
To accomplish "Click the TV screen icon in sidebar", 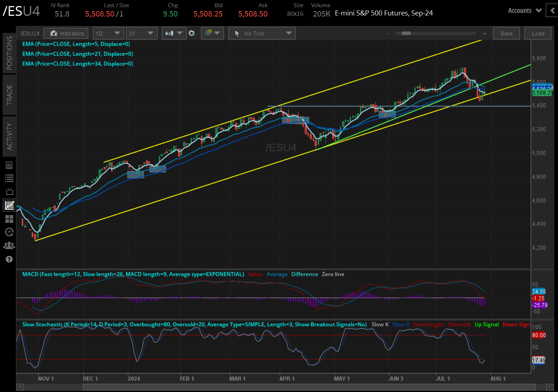I will 9,191.
